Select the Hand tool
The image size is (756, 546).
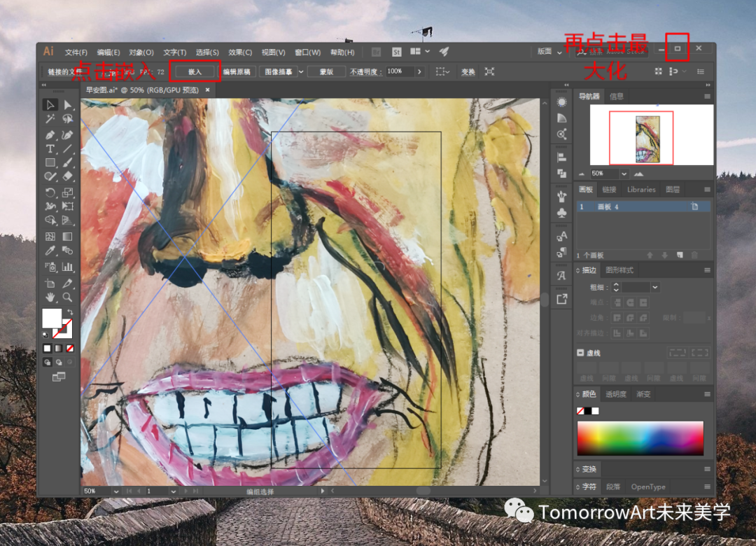click(50, 297)
